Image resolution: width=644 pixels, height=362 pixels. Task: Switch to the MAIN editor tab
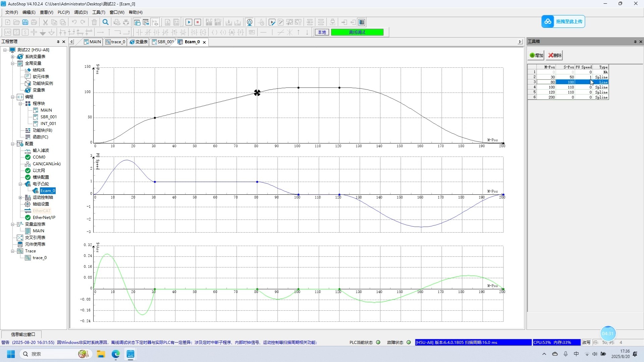[92, 42]
